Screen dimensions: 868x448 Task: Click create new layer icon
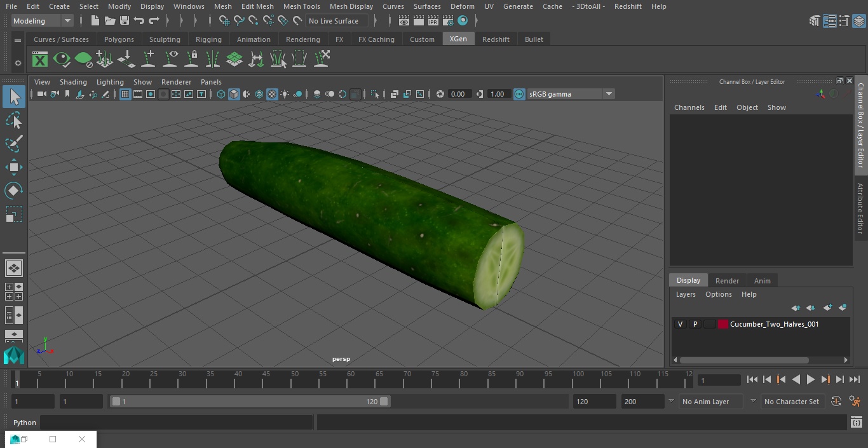click(x=827, y=308)
